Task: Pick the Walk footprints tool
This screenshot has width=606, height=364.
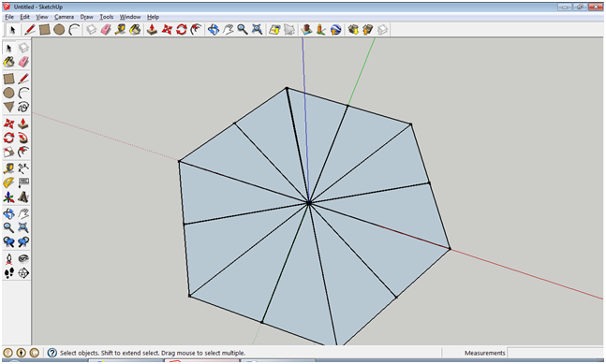Action: coord(9,273)
